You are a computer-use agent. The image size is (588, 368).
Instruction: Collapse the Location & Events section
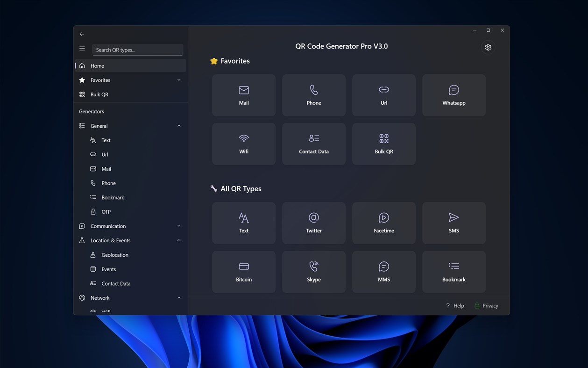click(x=178, y=240)
